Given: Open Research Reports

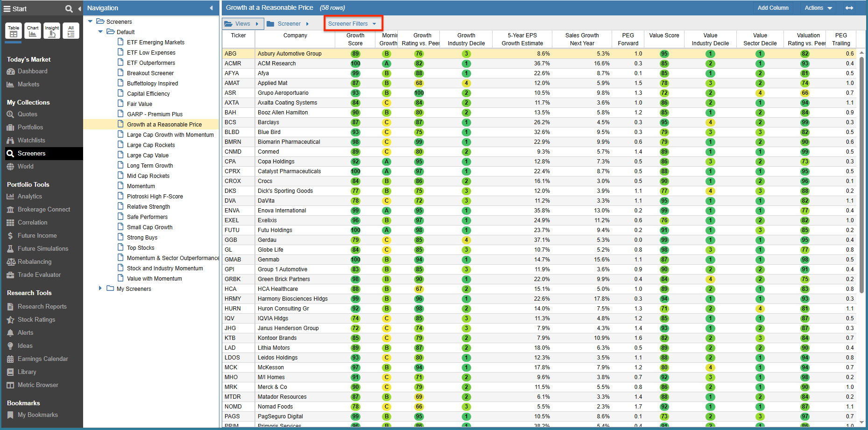Looking at the screenshot, I should point(42,307).
